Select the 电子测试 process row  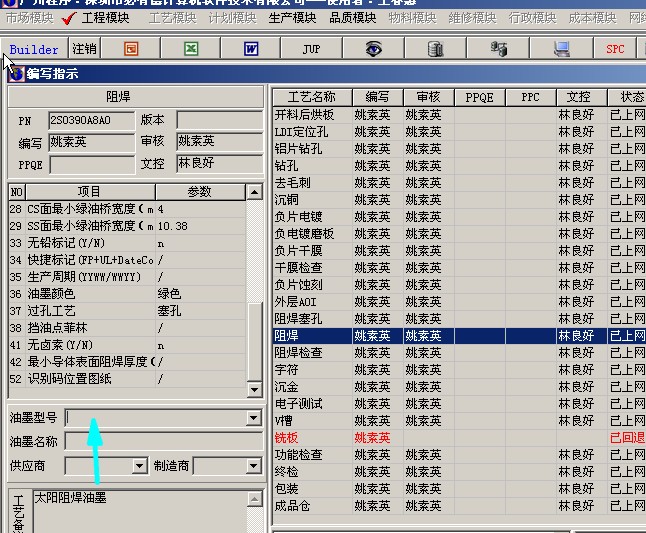point(459,404)
